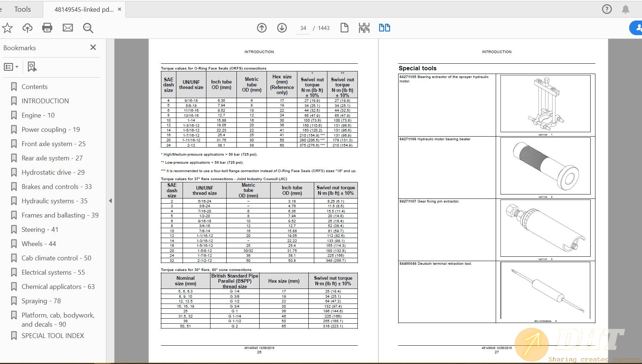Collapse the navigation pane arrow
Screen dimensions: 642x364
coord(110,201)
